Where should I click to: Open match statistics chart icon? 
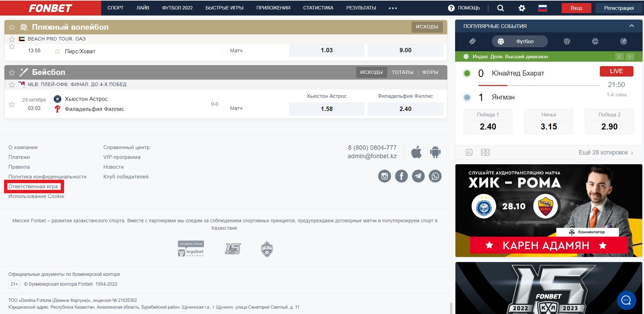pos(469,152)
